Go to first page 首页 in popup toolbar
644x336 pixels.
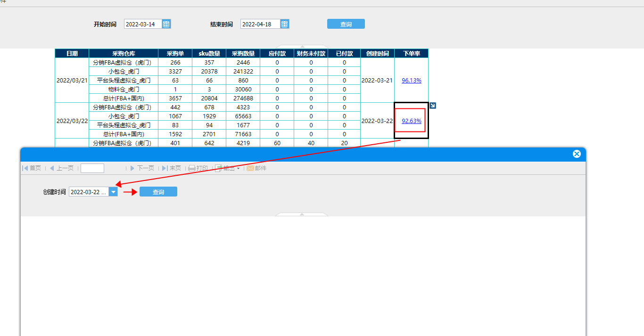32,168
